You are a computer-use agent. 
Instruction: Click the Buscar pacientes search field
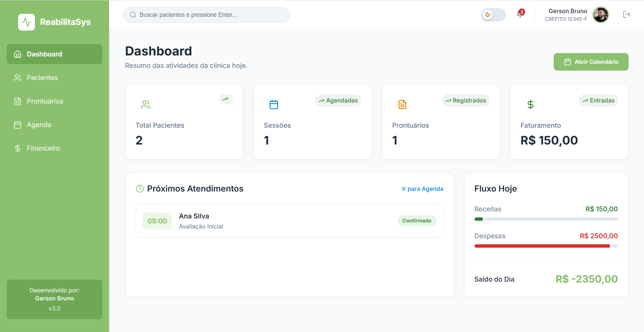click(x=206, y=15)
